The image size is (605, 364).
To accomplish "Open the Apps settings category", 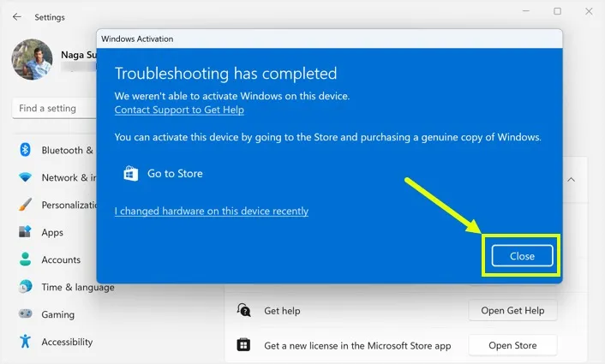I will click(52, 232).
